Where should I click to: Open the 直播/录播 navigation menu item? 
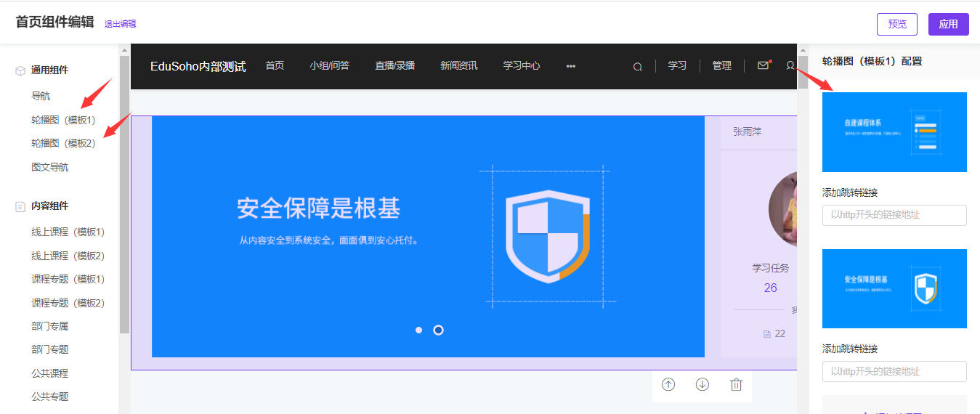click(394, 65)
